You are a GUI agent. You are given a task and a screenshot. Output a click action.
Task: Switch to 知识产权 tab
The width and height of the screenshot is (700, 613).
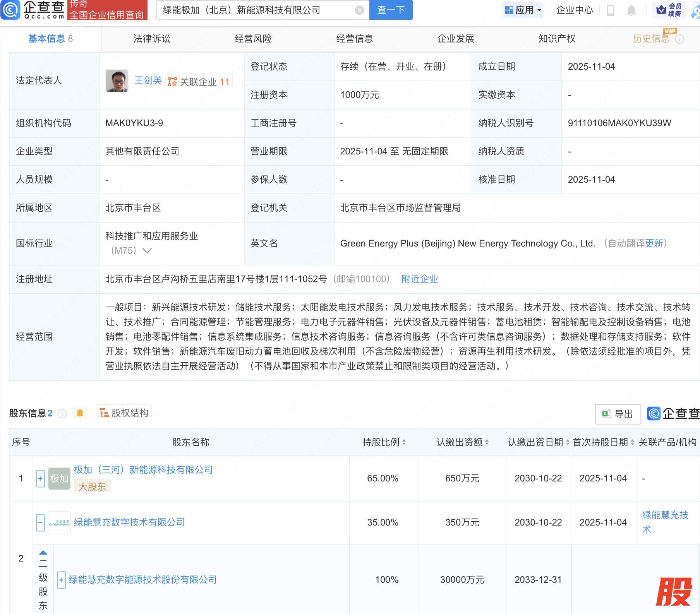pos(557,39)
